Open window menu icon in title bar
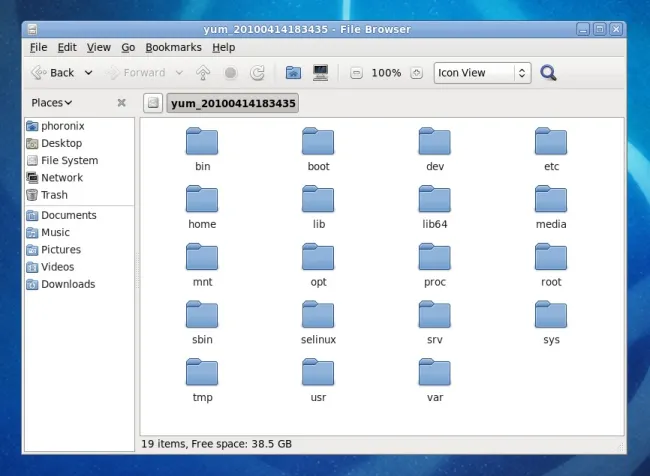The image size is (650, 476). point(32,29)
